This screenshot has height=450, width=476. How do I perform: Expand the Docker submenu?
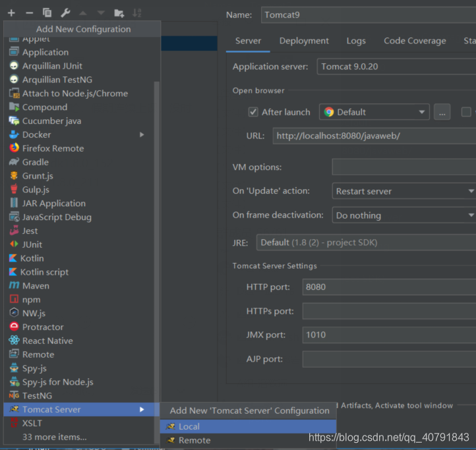[x=142, y=134]
